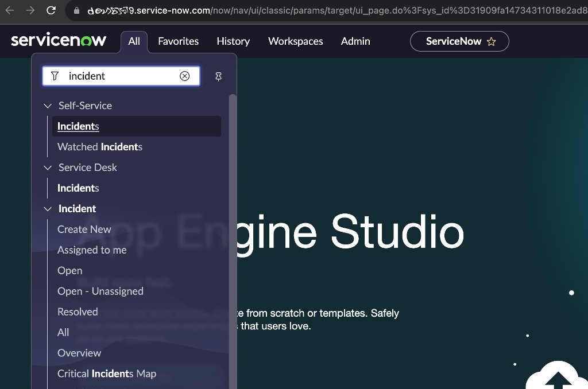Click the site lock icon

pos(76,10)
